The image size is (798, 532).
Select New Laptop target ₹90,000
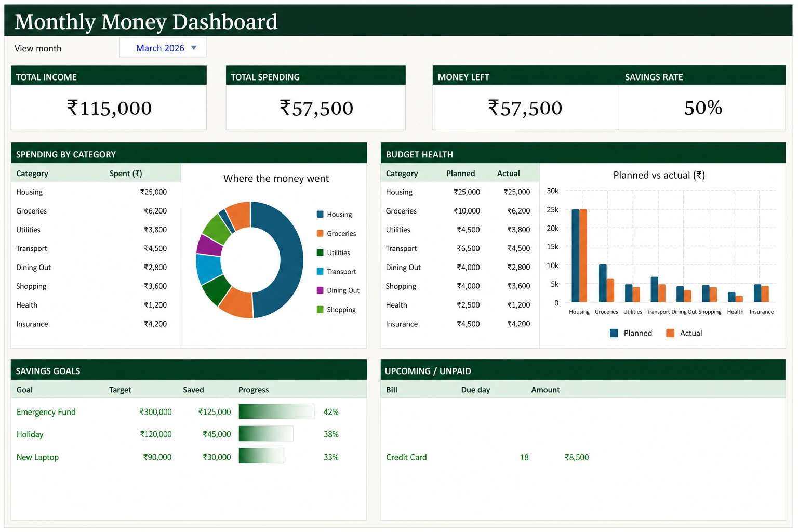157,457
